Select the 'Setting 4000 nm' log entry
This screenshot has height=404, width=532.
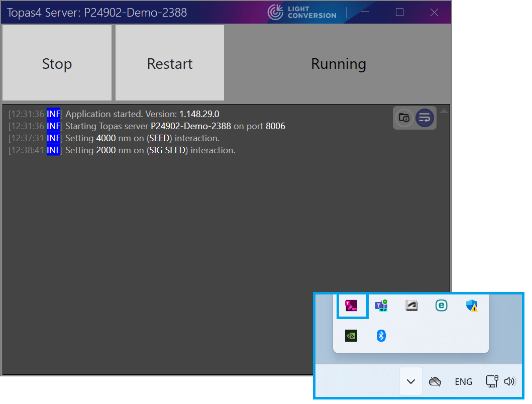(114, 138)
